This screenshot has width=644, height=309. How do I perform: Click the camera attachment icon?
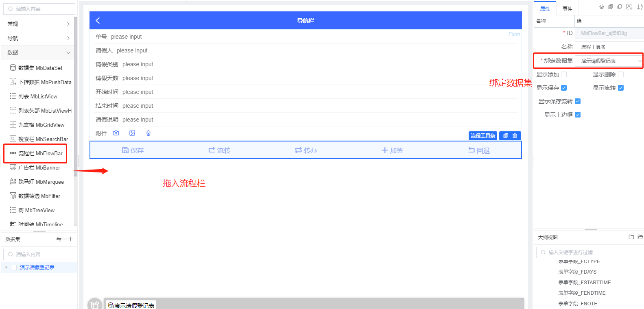click(x=116, y=133)
